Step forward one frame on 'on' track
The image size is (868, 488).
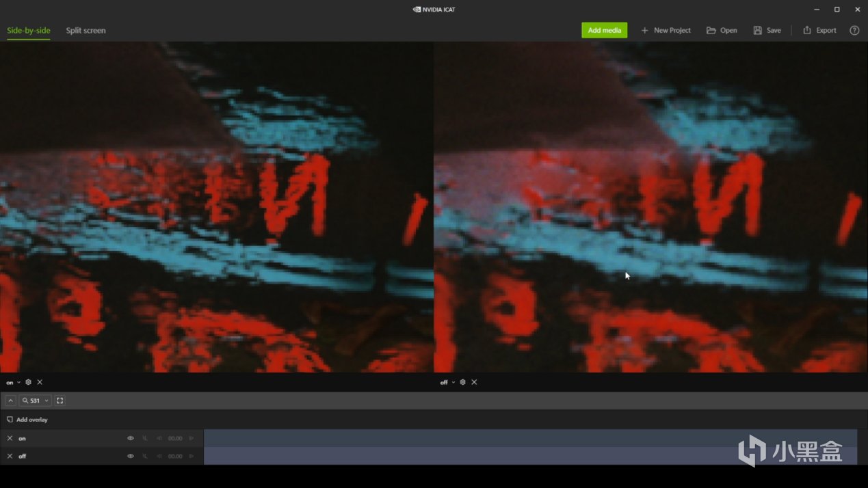tap(191, 438)
